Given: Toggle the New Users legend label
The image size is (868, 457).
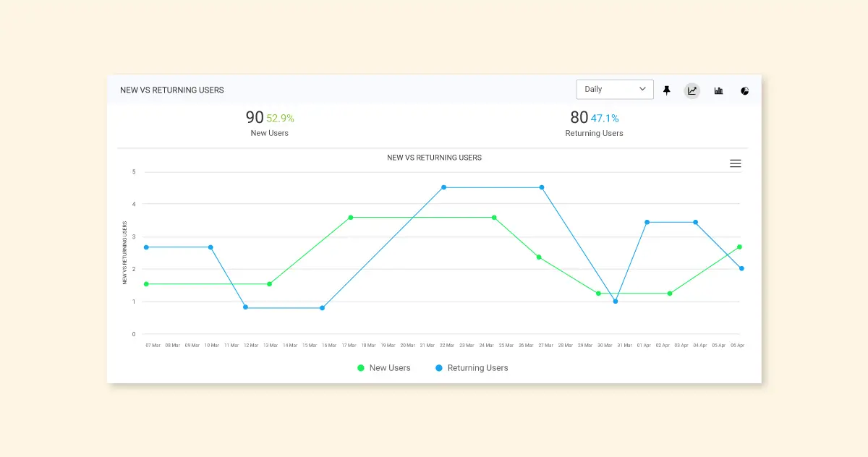Looking at the screenshot, I should (x=390, y=368).
